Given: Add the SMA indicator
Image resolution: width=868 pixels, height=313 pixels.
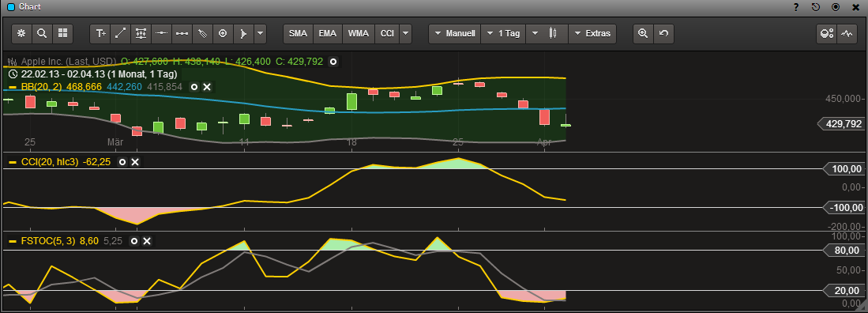Looking at the screenshot, I should pyautogui.click(x=298, y=33).
